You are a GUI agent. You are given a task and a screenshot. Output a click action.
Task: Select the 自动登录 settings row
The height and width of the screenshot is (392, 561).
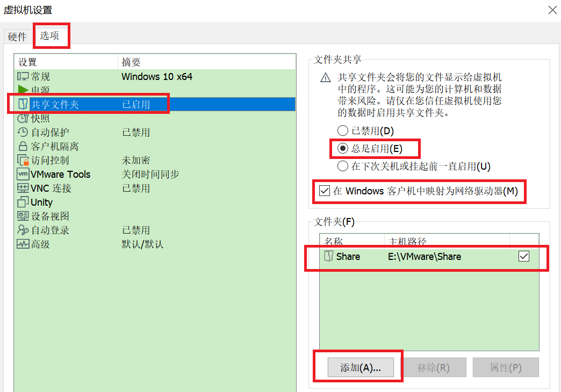tap(155, 230)
